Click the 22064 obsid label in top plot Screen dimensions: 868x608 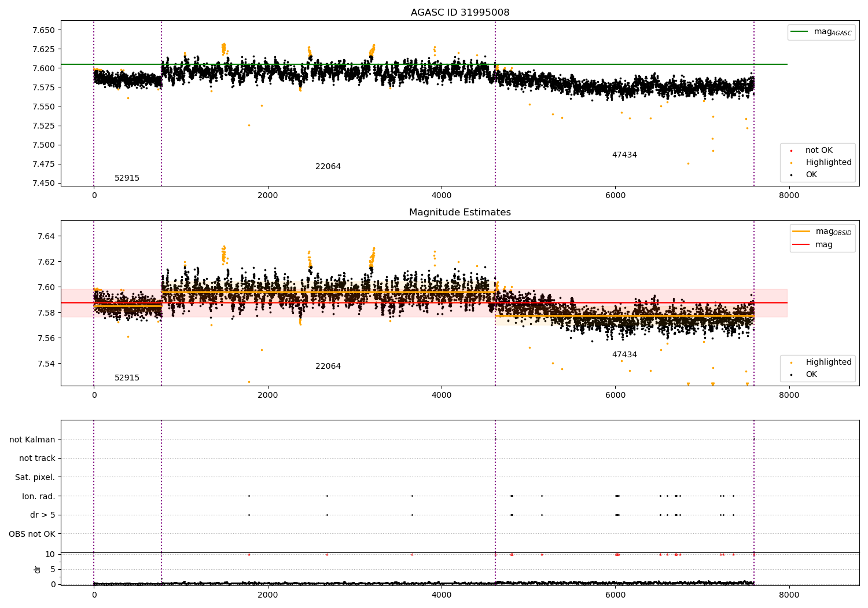click(x=328, y=167)
